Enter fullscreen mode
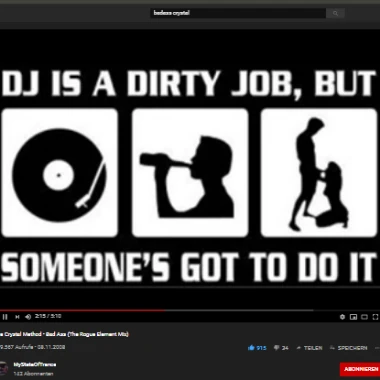 tap(375, 317)
